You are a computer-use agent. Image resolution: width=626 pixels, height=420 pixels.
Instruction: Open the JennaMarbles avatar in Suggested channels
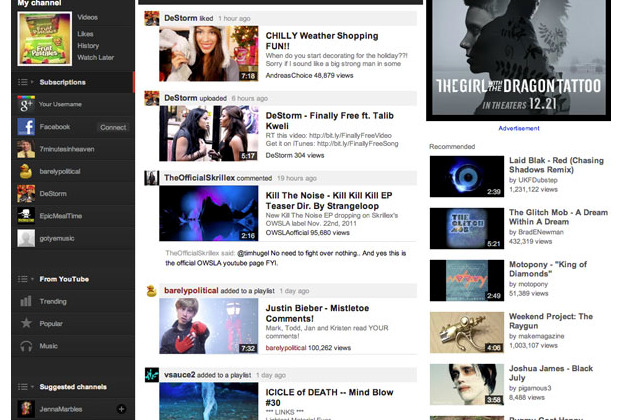tap(26, 409)
